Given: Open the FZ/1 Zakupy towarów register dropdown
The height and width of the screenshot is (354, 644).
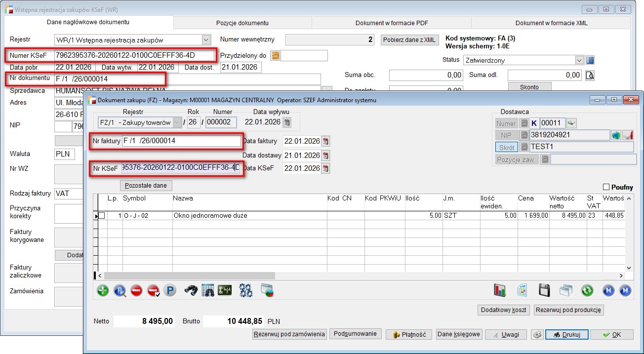Looking at the screenshot, I should [x=176, y=122].
